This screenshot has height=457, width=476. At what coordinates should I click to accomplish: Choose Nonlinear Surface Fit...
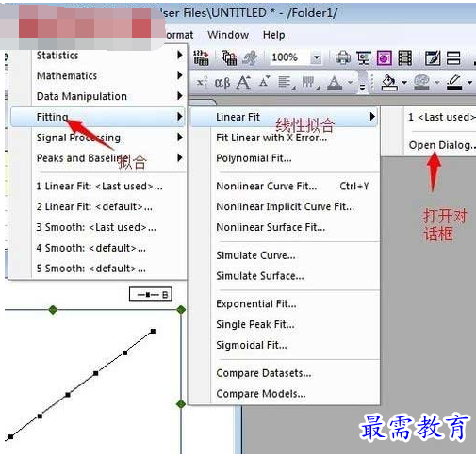click(284, 227)
